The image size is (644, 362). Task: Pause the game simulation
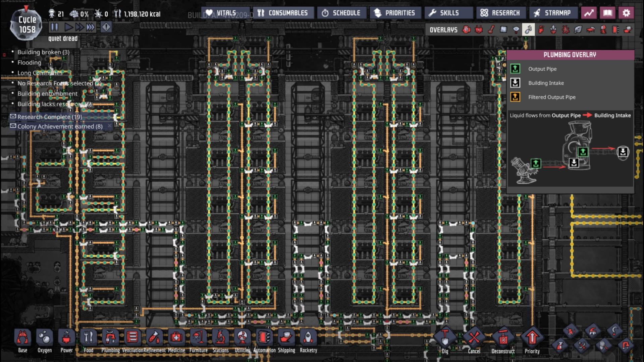[x=54, y=27]
